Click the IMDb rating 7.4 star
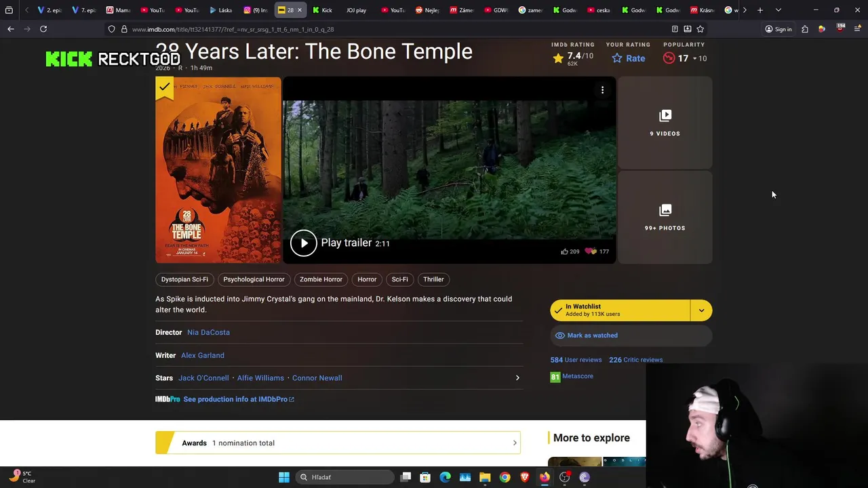The image size is (868, 488). coord(558,59)
